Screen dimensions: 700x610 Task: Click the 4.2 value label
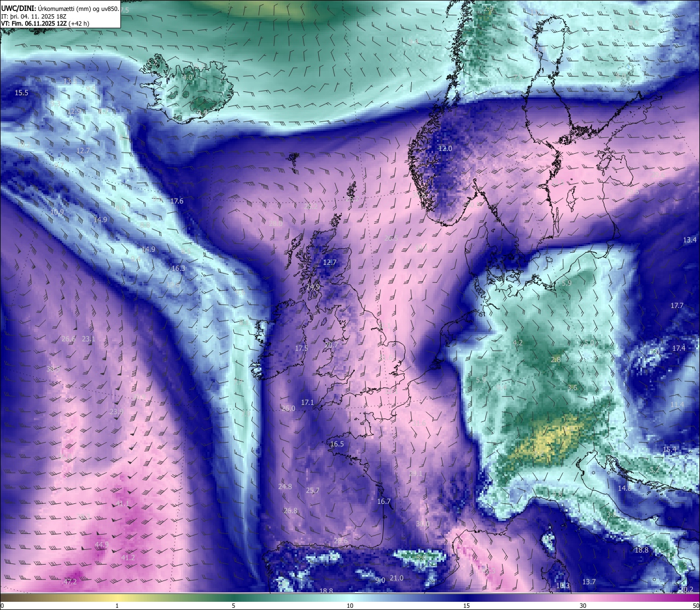pyautogui.click(x=517, y=343)
